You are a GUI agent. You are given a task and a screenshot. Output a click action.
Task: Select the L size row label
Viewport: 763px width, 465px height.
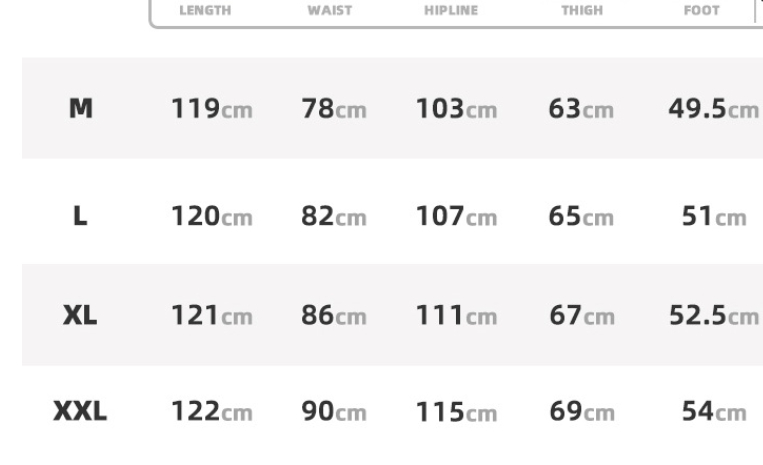[x=80, y=215]
